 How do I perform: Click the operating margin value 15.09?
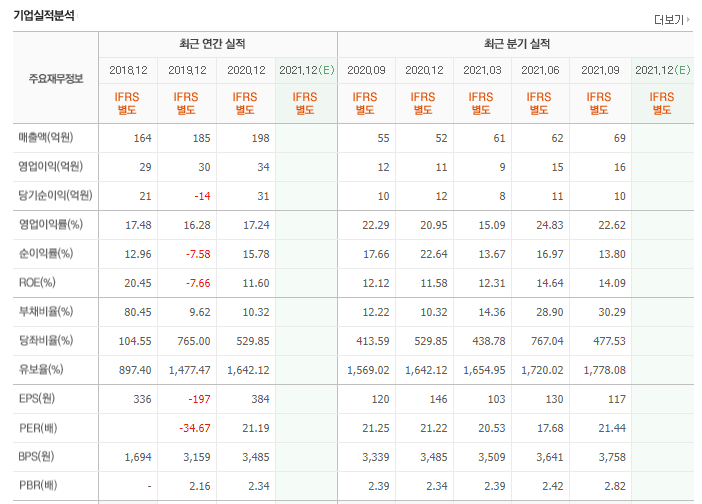[x=492, y=225]
